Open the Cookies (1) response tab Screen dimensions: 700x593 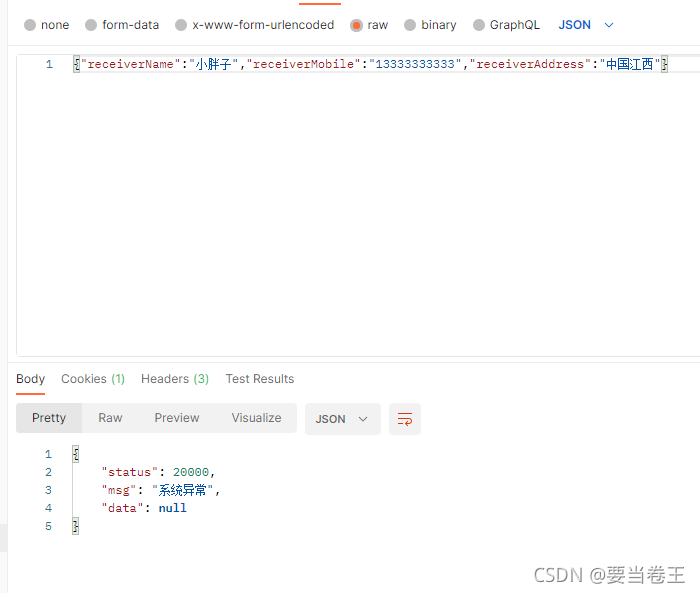(x=93, y=379)
